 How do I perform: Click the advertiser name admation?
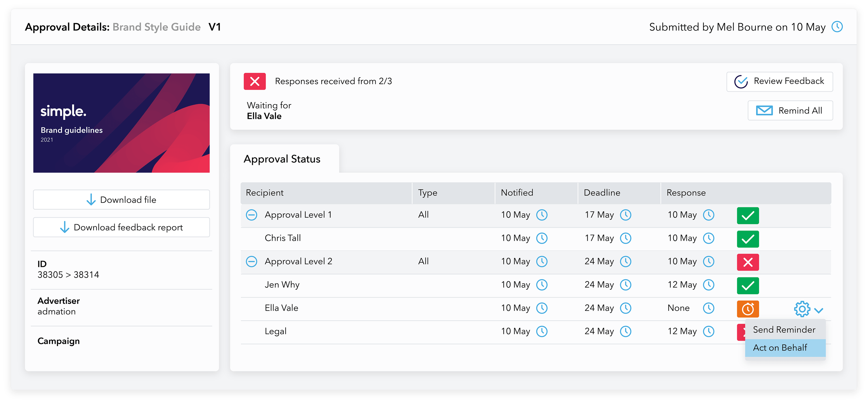57,312
